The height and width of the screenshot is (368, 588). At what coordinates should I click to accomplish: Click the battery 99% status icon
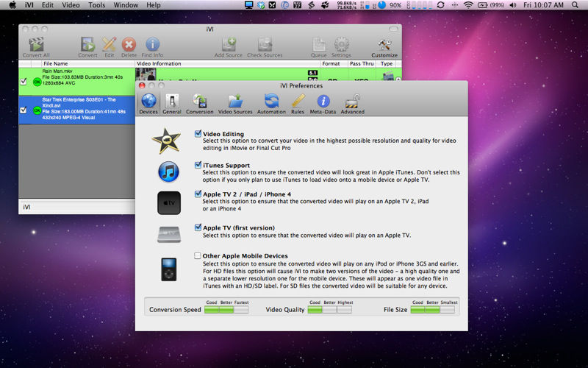pyautogui.click(x=491, y=5)
